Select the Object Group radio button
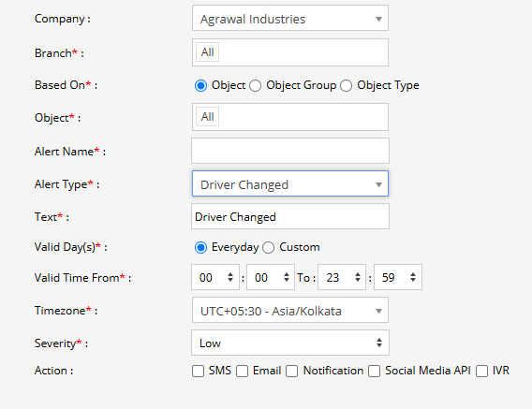Viewport: 532px width, 409px height. tap(255, 85)
